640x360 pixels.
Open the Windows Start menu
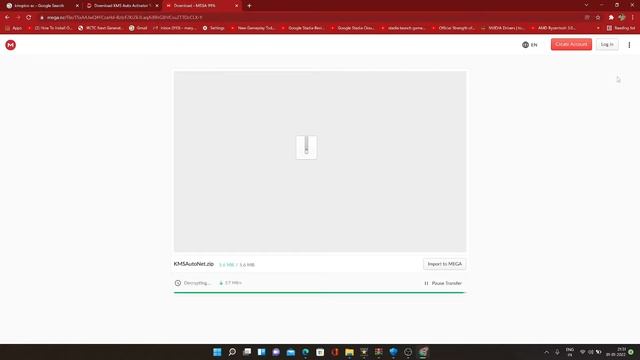tap(217, 352)
